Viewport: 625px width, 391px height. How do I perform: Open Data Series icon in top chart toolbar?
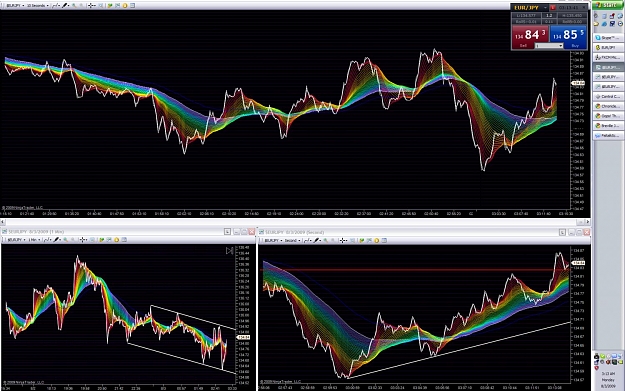(x=132, y=6)
